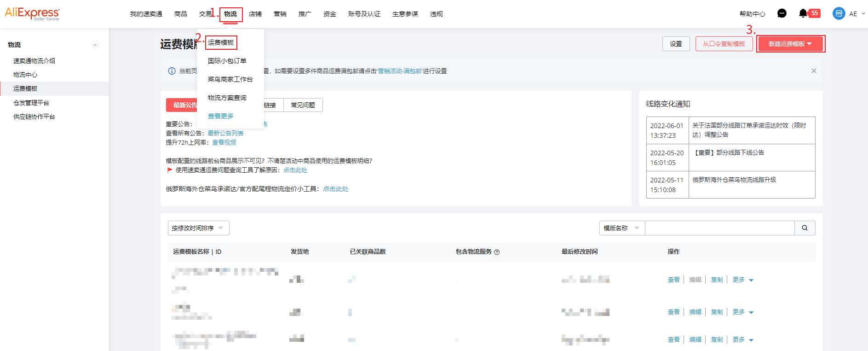Click 点击此处 link for 俄罗斯海外仓 pricing tool
868x351 pixels.
(336, 189)
